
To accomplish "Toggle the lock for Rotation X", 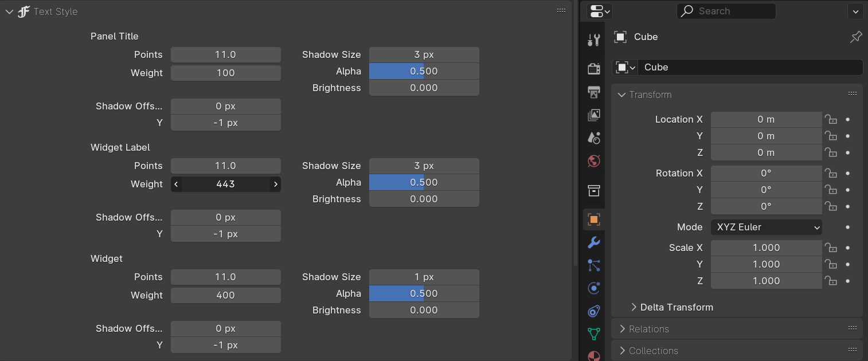I will [x=831, y=173].
